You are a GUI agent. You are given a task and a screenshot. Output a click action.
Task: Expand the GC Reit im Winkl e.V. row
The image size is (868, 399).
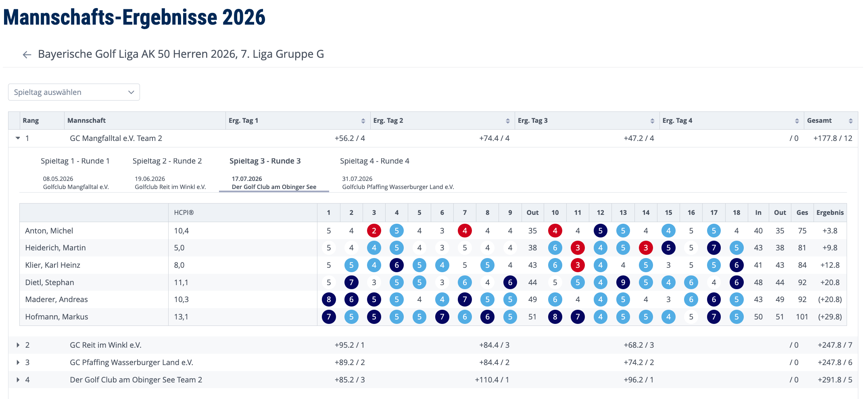point(18,345)
